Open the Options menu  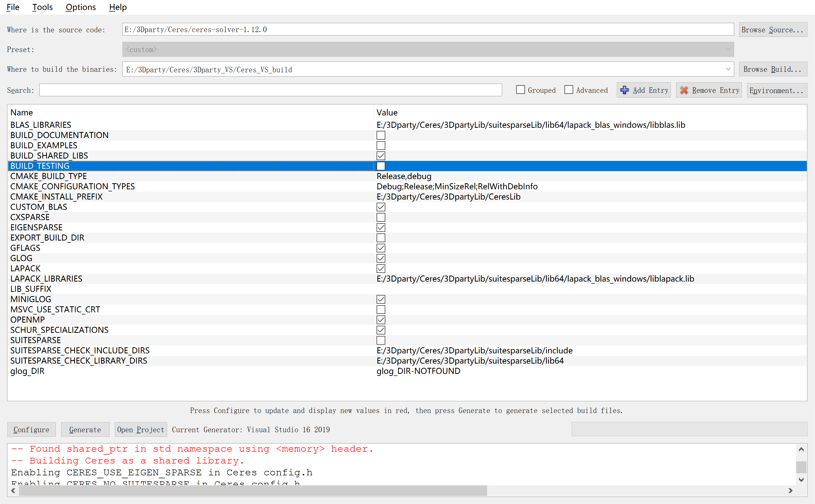pos(81,7)
